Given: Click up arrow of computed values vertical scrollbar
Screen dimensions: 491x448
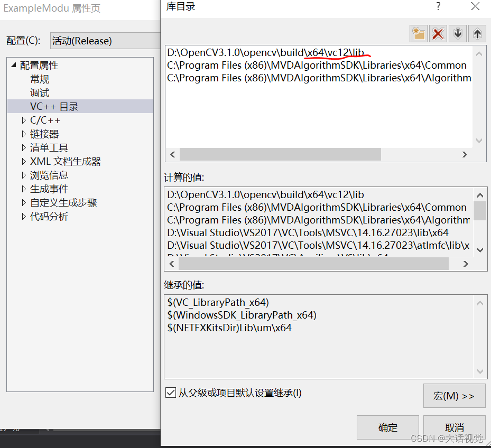Looking at the screenshot, I should [480, 195].
